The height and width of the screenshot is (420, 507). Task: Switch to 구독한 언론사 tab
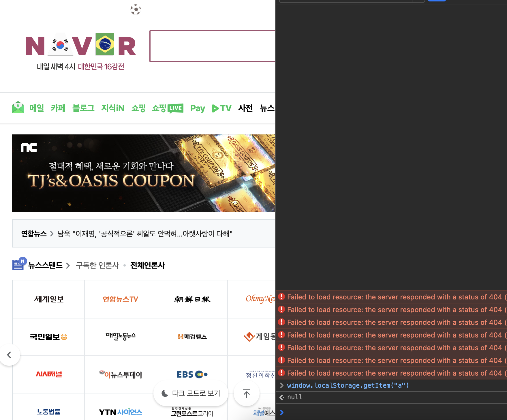97,265
